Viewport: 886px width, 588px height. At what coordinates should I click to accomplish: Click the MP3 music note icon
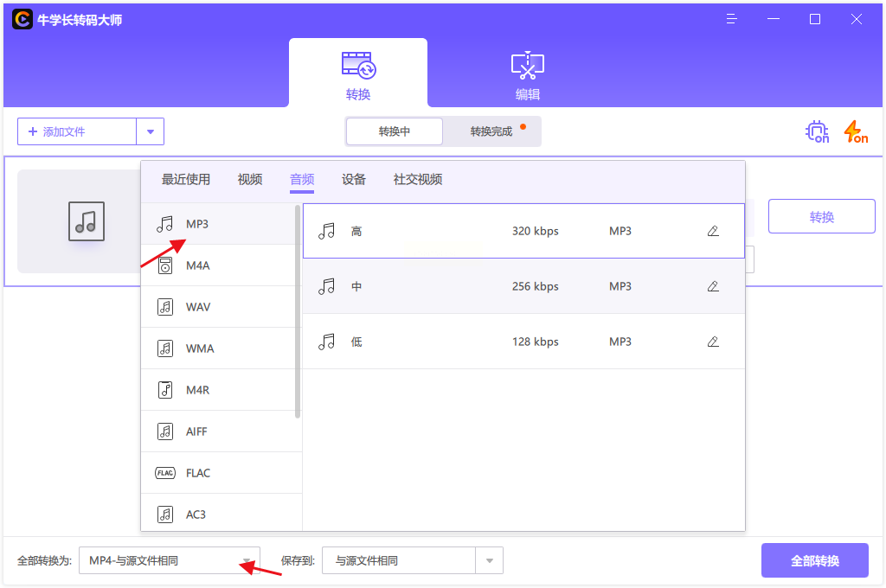point(165,224)
